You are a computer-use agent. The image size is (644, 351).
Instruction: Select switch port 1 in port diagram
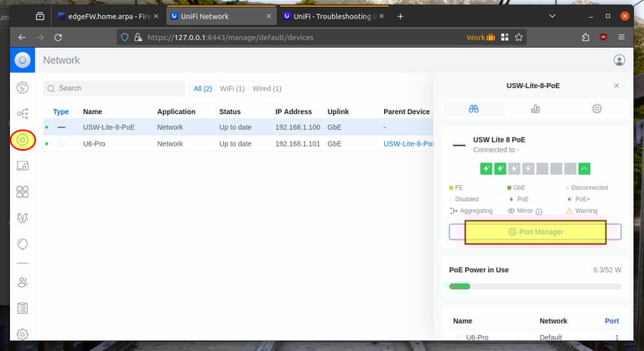pyautogui.click(x=486, y=168)
